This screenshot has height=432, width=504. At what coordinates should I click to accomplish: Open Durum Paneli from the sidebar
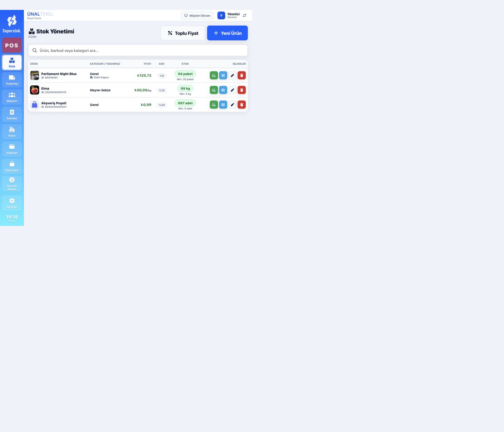[x=12, y=184]
